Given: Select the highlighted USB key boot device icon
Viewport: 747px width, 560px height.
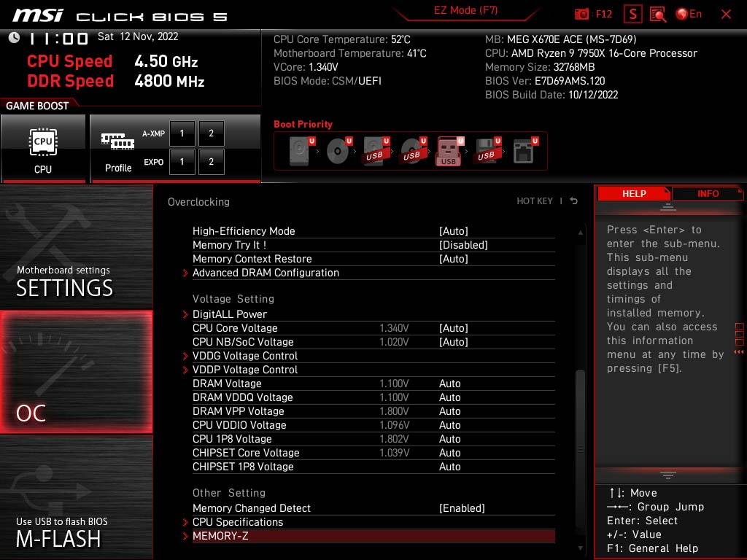Looking at the screenshot, I should click(x=449, y=151).
